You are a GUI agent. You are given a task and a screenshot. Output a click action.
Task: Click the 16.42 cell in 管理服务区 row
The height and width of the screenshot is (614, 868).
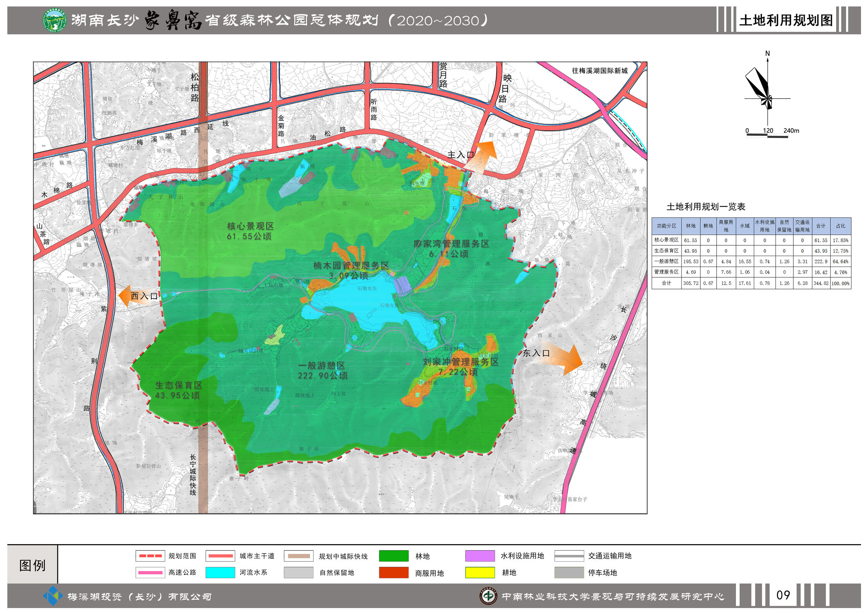tap(821, 272)
